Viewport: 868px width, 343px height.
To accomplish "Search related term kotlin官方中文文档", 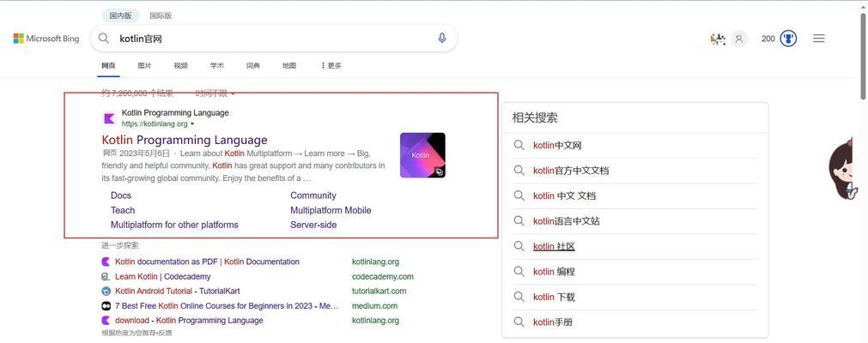I will (x=571, y=171).
